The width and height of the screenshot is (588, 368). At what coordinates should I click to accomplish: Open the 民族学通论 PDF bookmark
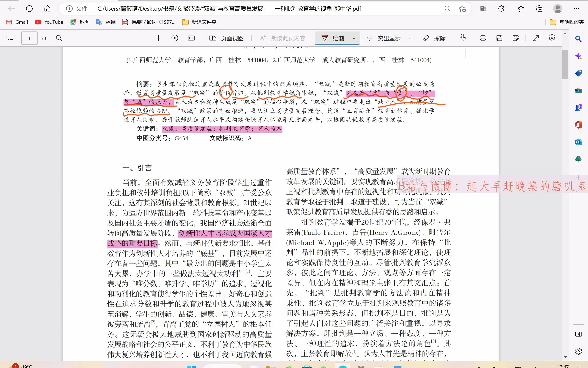tap(149, 22)
